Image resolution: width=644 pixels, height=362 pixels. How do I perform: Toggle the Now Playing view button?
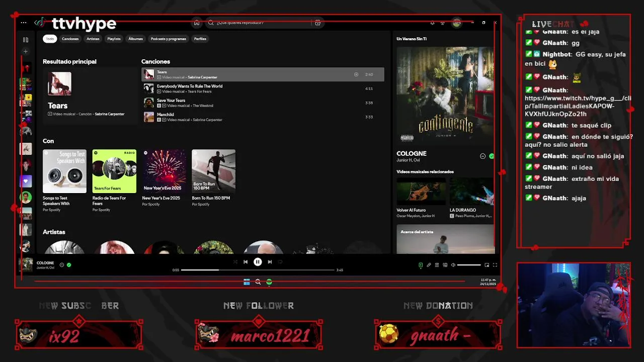[421, 265]
